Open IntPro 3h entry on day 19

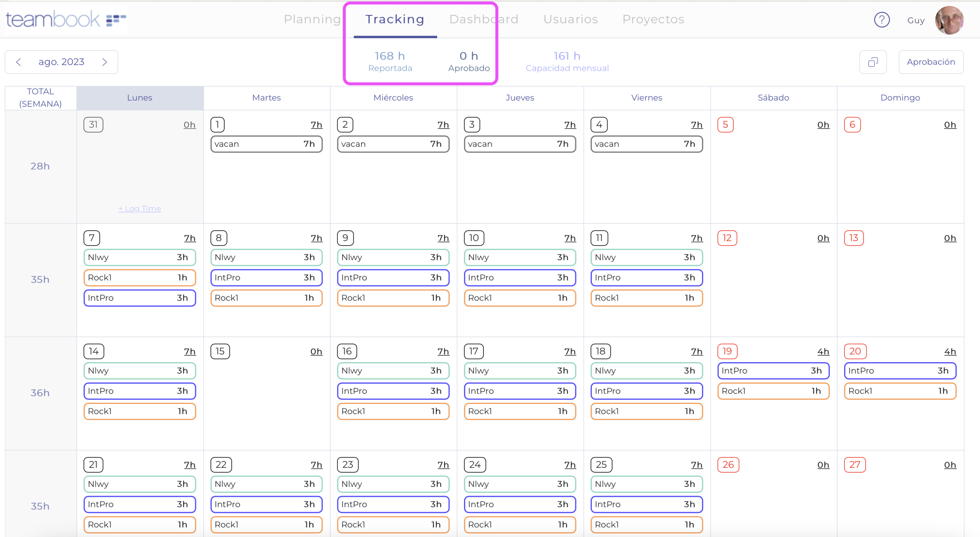coord(773,371)
